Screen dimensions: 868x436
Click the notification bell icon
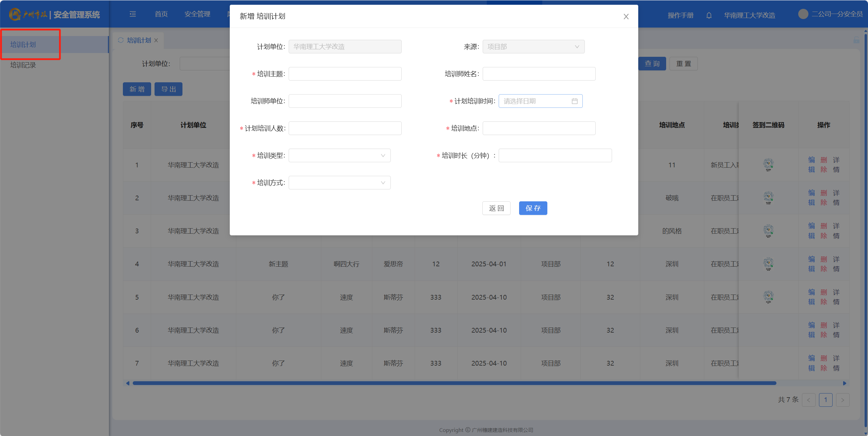709,15
